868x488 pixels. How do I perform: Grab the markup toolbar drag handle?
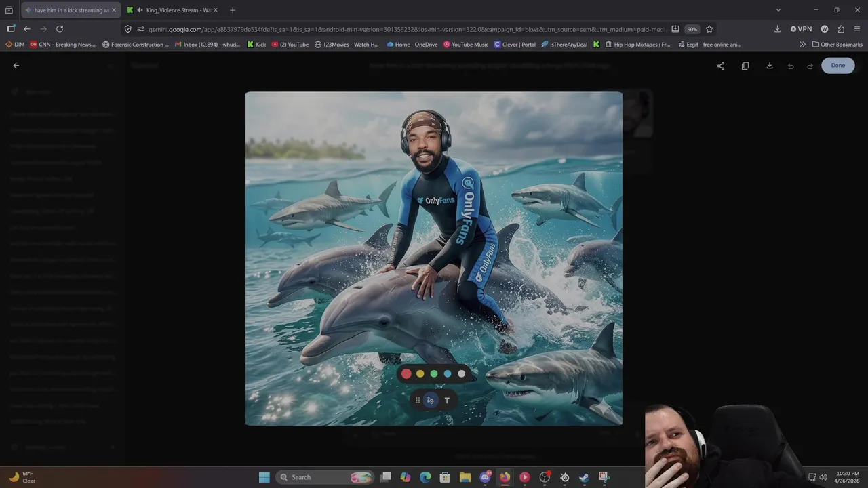click(418, 401)
